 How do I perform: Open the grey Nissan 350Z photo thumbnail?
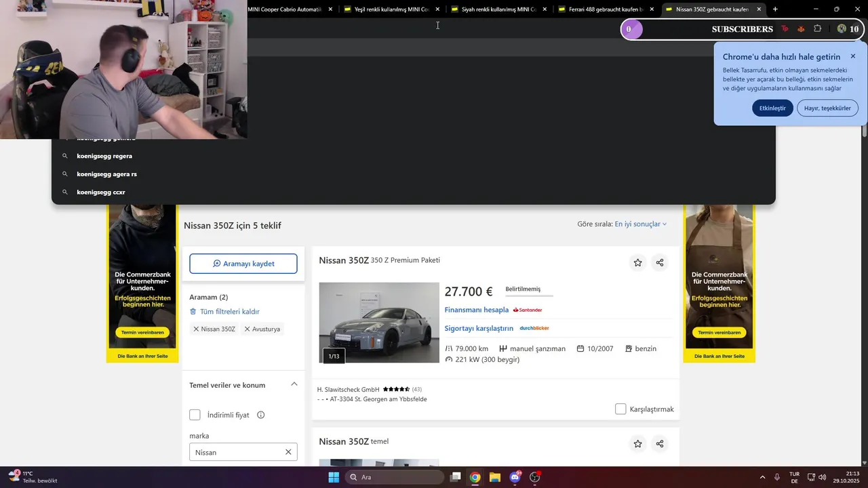point(379,323)
